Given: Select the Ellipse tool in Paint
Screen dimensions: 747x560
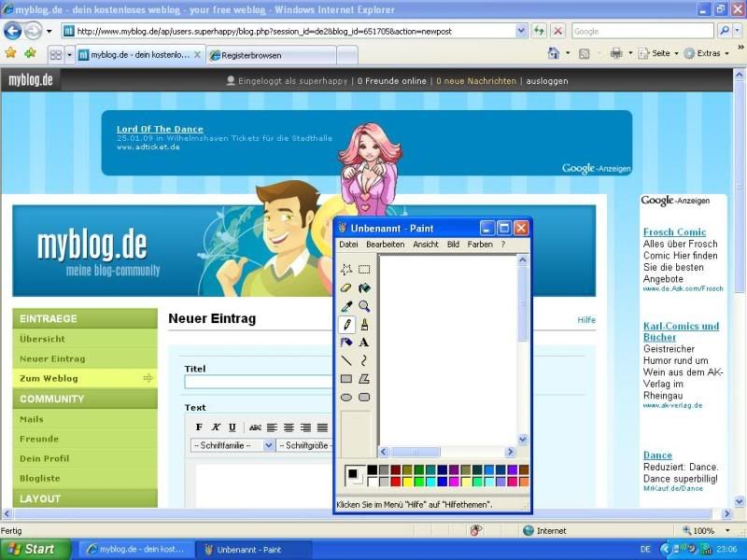Looking at the screenshot, I should 346,398.
